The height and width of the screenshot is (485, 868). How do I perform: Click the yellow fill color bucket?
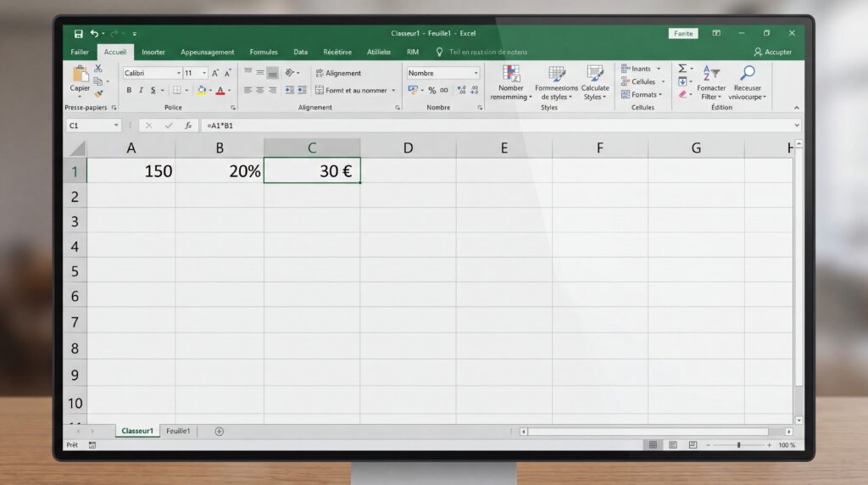[202, 90]
